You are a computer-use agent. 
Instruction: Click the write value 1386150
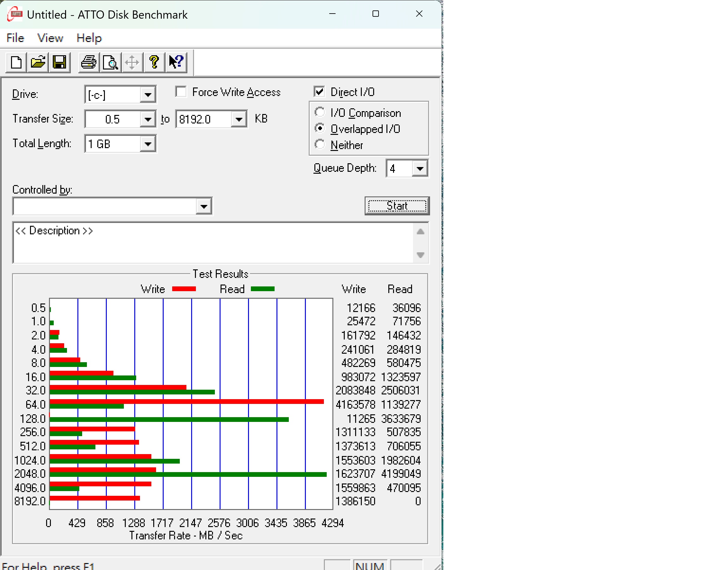click(x=356, y=501)
